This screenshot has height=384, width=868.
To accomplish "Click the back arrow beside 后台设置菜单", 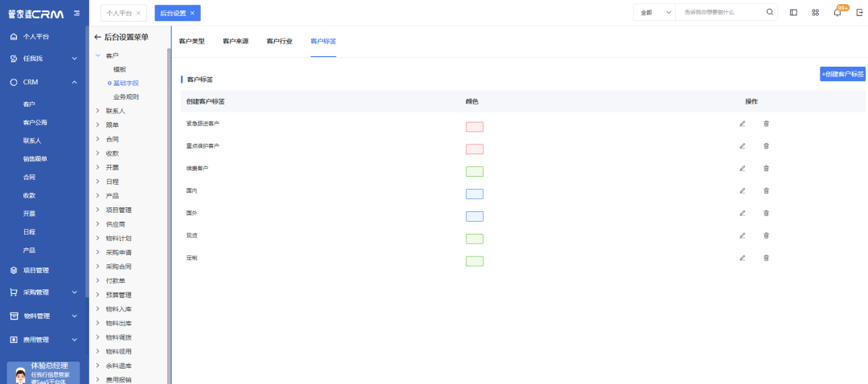I will click(x=97, y=37).
